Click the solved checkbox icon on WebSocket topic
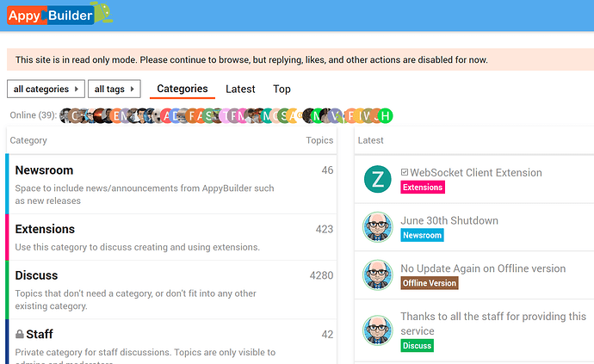This screenshot has height=364, width=594. 405,172
